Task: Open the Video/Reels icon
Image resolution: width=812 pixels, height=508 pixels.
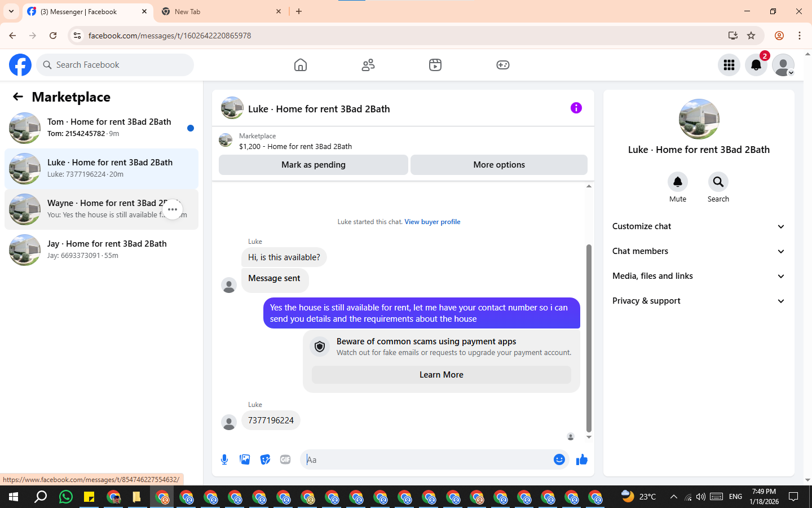Action: [435, 65]
